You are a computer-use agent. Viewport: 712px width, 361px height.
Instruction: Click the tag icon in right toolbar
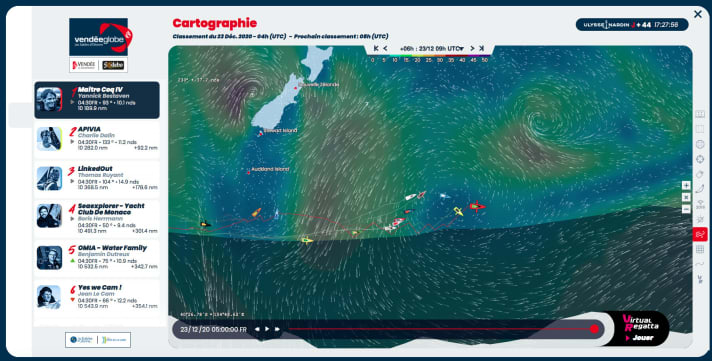[x=700, y=174]
